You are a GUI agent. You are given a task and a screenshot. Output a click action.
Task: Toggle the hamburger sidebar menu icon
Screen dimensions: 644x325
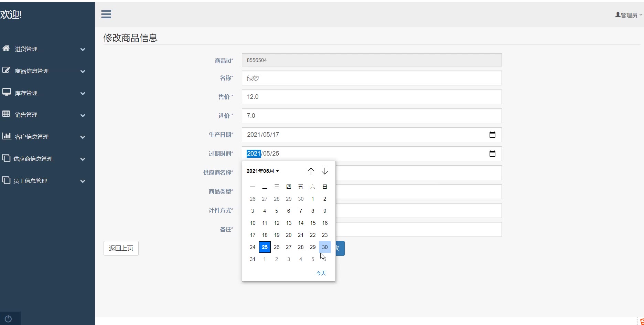pos(106,14)
